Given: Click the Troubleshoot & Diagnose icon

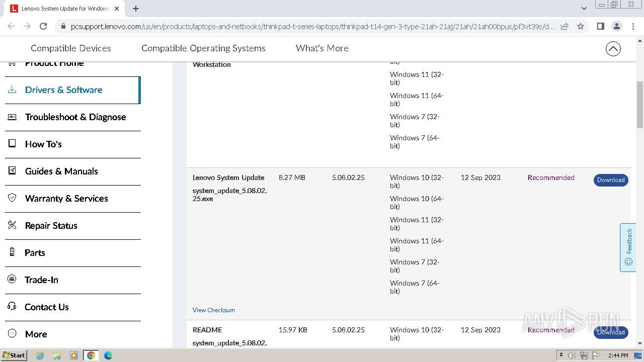Looking at the screenshot, I should tap(12, 117).
